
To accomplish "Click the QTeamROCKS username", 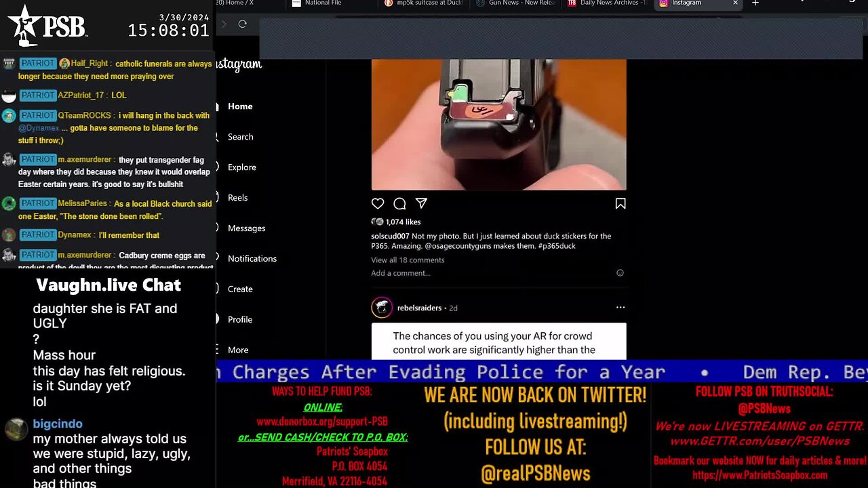I will click(84, 116).
